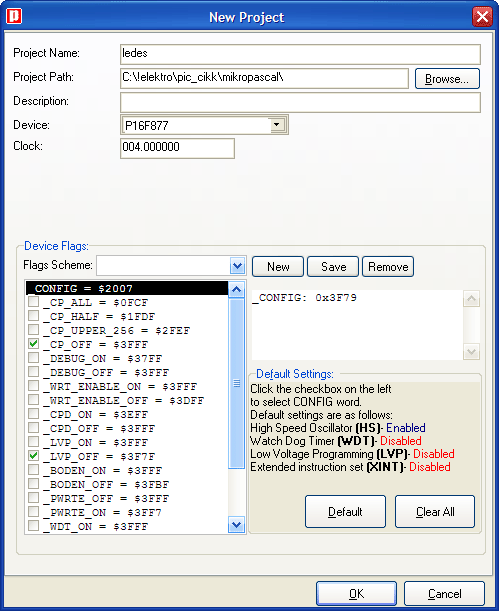Save the current flags scheme
The image size is (499, 611).
point(333,267)
